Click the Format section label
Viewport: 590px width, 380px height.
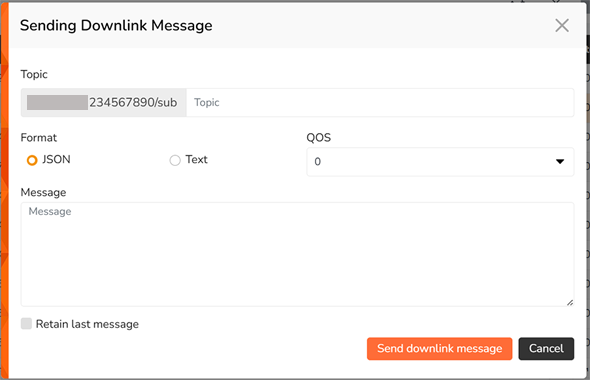39,138
